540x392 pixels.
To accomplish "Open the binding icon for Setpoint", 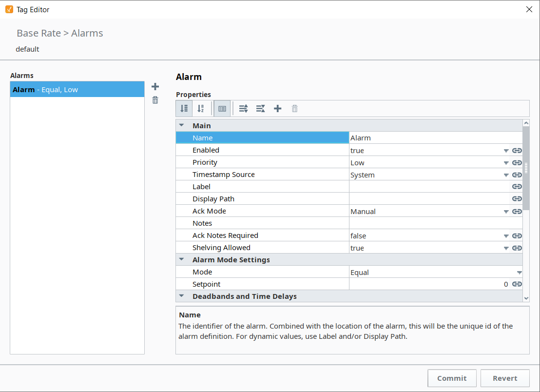I will pos(517,284).
